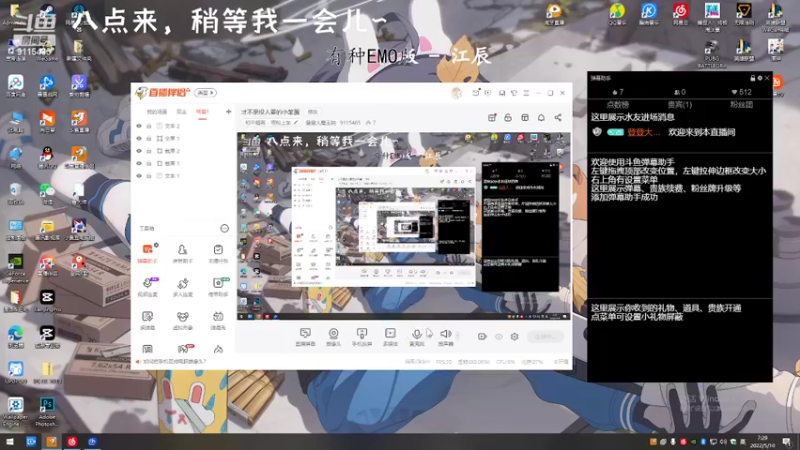Click the start streaming button
Image resolution: width=800 pixels, height=450 pixels.
pos(546,336)
